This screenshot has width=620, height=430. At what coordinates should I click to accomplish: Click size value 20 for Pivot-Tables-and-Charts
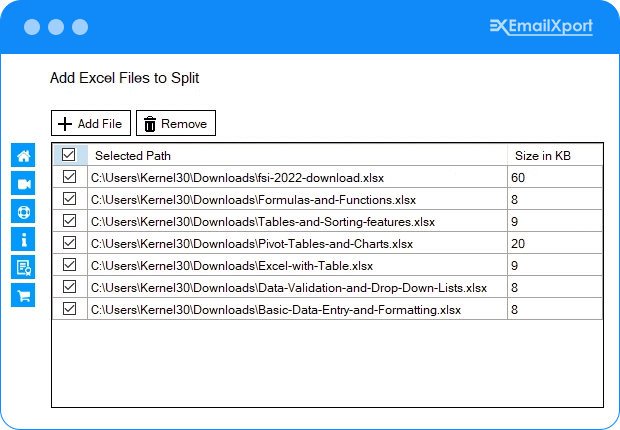click(518, 244)
